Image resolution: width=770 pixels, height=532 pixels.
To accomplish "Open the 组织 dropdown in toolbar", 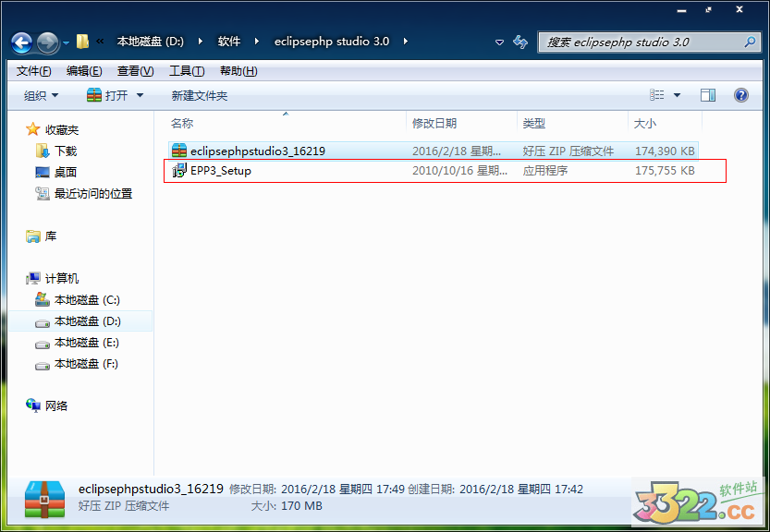I will 42,96.
